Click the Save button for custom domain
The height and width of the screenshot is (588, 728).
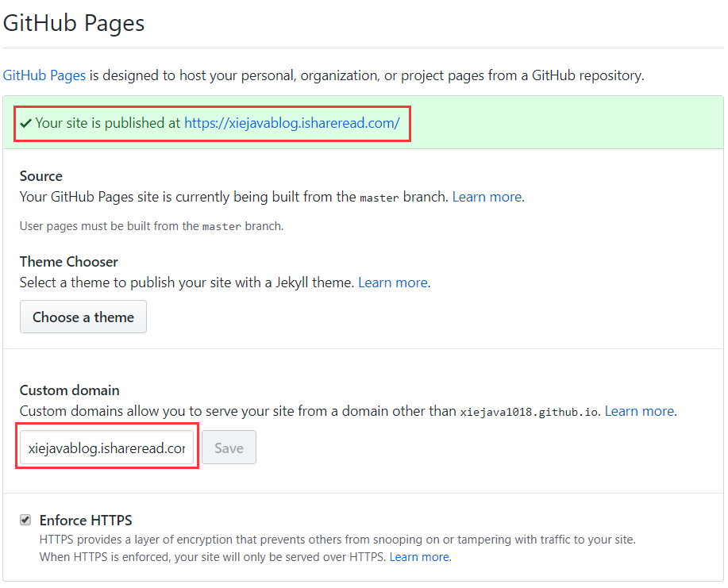coord(229,448)
